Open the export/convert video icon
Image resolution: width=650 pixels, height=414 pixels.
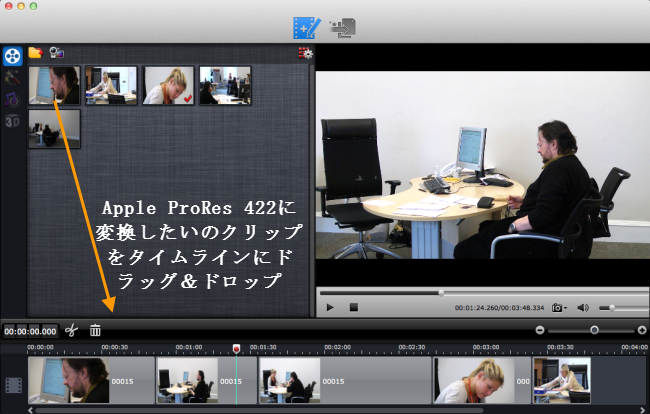coord(343,28)
